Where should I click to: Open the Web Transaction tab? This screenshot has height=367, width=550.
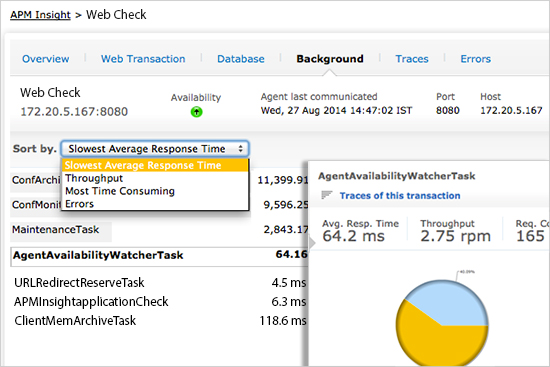tap(143, 59)
